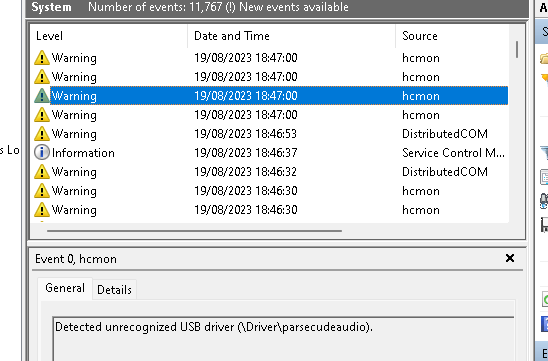Click the date cell 19/08/2023 18:46:37
This screenshot has height=361, width=548.
[246, 153]
